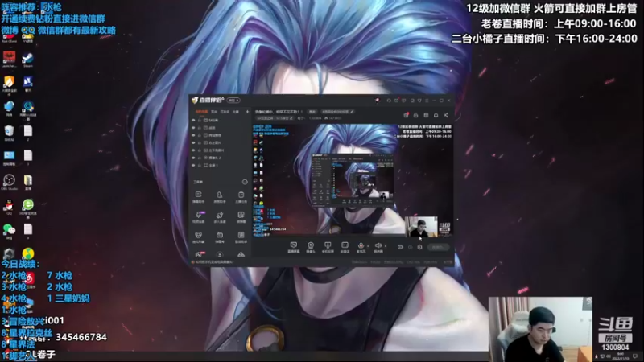Click the gift box icon with red dot
644x362 pixels.
click(x=406, y=115)
